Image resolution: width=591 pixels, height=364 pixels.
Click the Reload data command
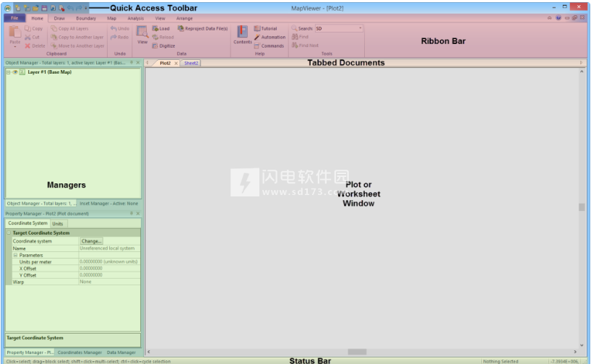(163, 38)
